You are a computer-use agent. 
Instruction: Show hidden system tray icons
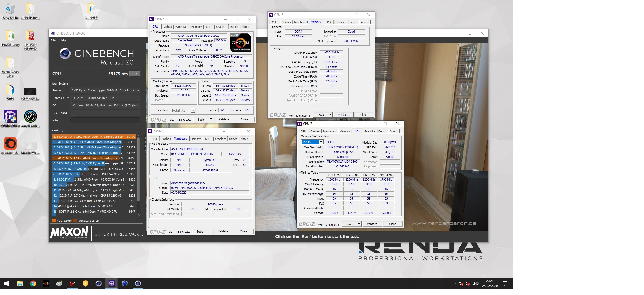click(x=455, y=283)
